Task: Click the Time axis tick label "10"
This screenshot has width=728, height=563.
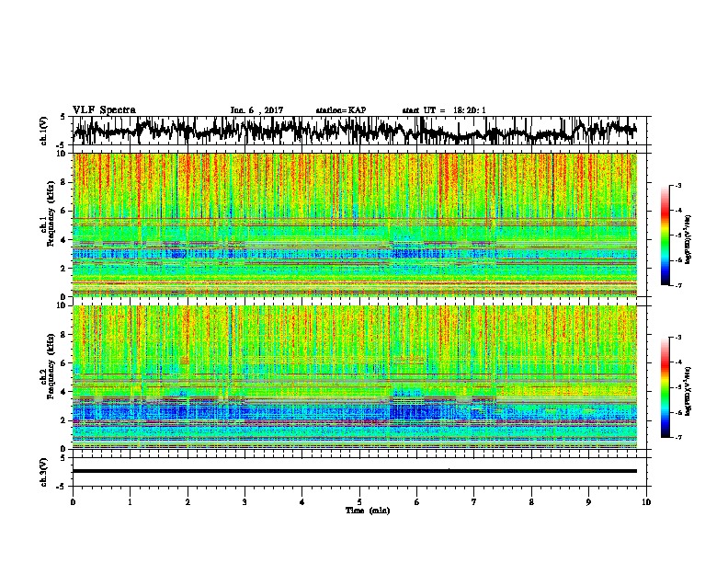Action: [x=646, y=502]
